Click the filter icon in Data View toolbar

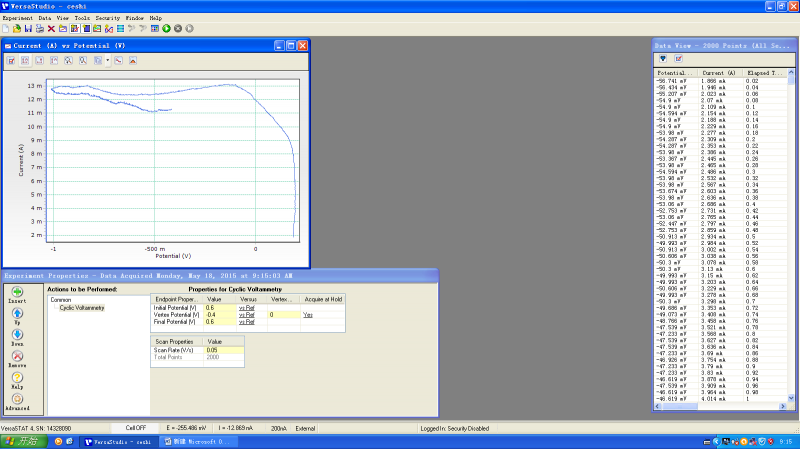(663, 59)
